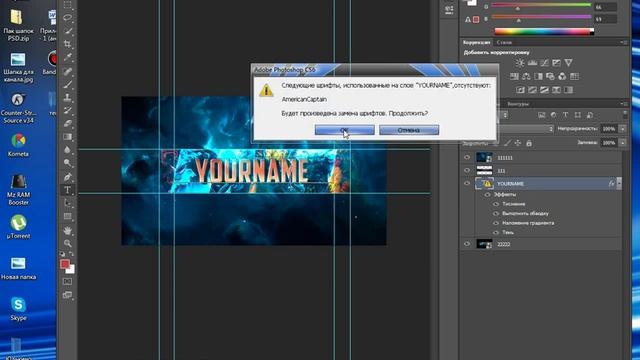Open the white background color swatch

coord(71,269)
